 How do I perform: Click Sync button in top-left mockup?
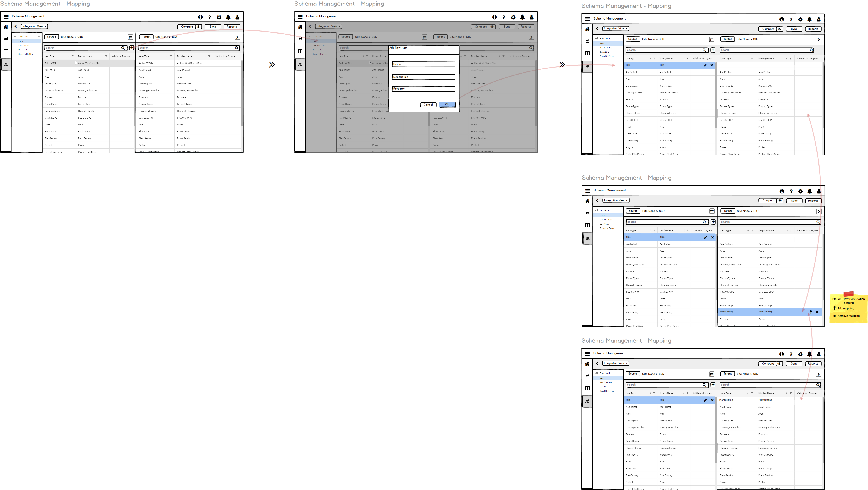click(x=213, y=27)
